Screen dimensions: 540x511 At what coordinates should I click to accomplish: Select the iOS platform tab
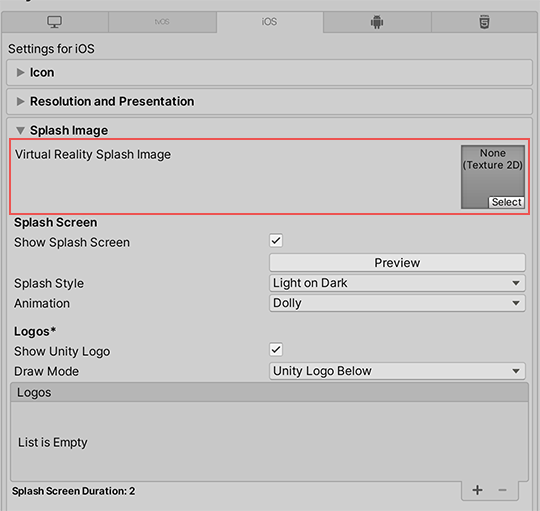pyautogui.click(x=270, y=22)
